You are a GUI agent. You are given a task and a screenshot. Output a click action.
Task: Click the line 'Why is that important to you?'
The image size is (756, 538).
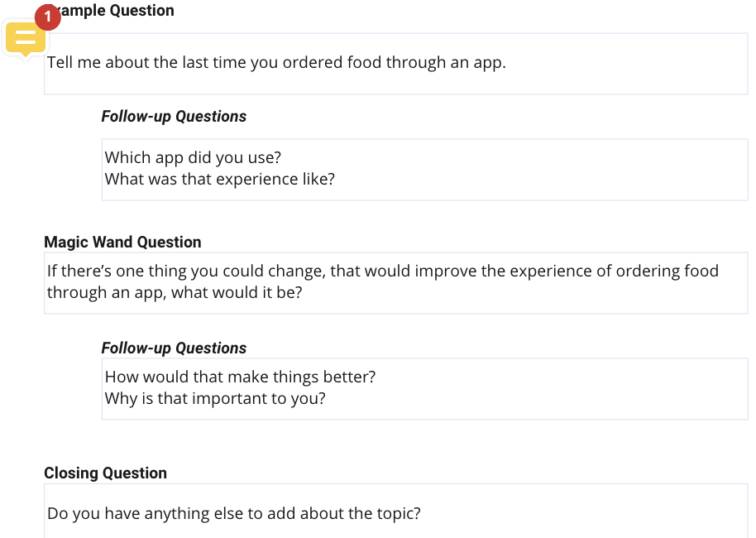click(x=215, y=399)
